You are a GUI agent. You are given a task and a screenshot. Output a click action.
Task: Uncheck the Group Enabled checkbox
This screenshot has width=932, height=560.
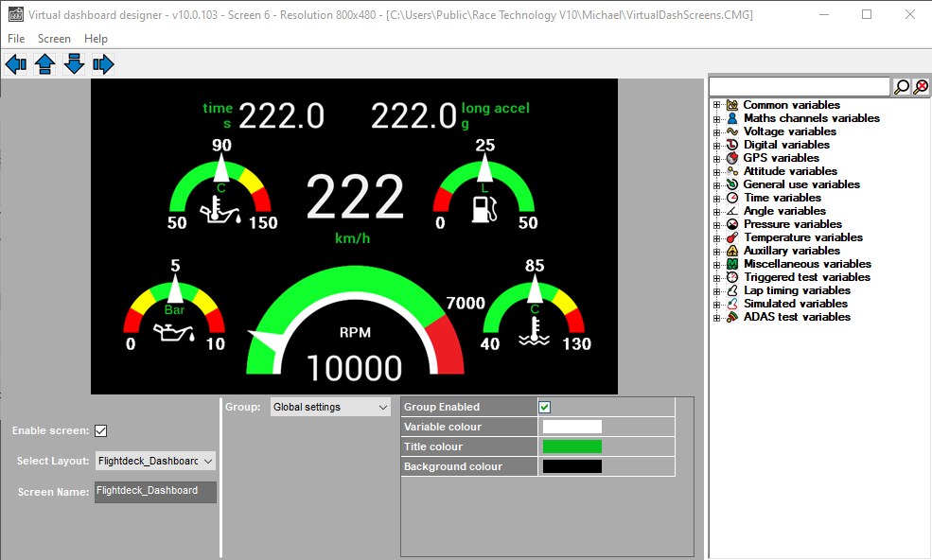coord(545,407)
